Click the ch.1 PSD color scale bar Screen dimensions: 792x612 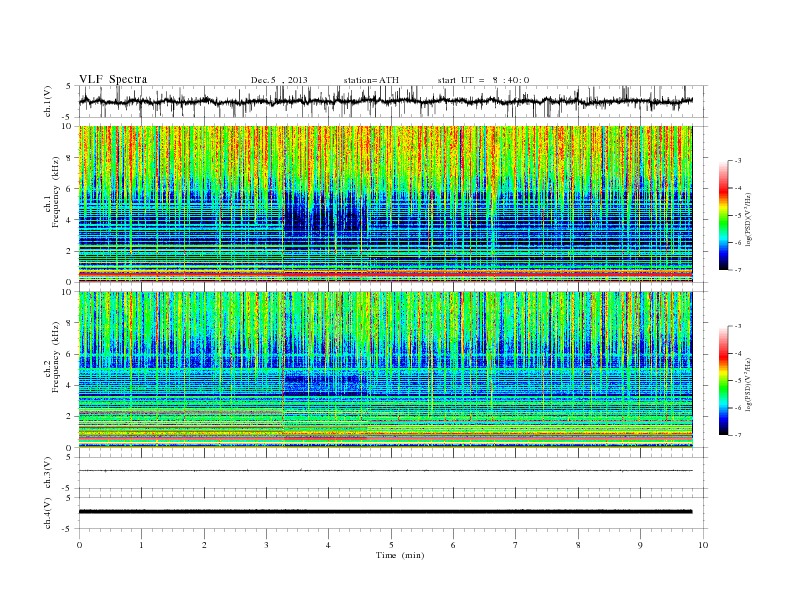click(x=723, y=215)
